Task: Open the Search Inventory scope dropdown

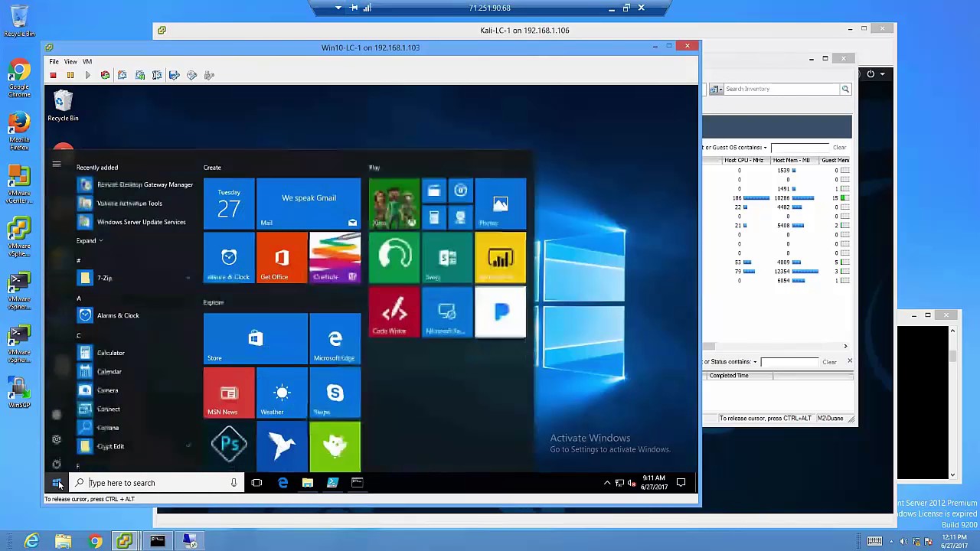Action: [716, 89]
